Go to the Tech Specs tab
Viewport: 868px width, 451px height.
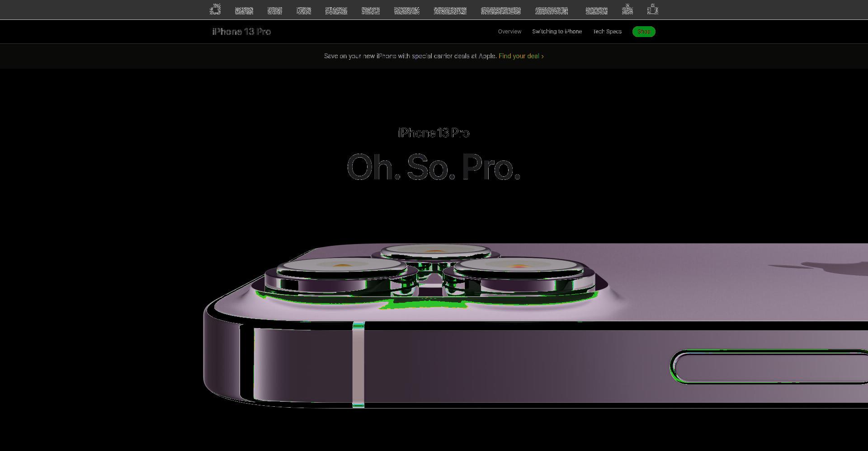pos(607,32)
